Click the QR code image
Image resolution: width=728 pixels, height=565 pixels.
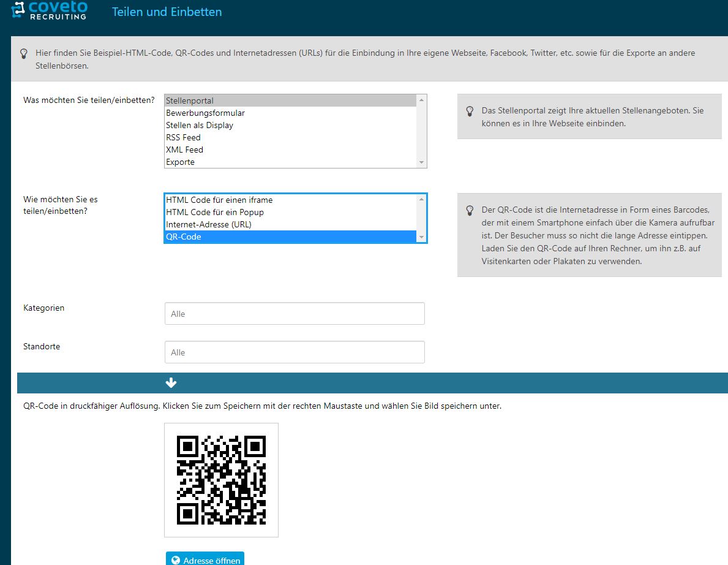click(221, 480)
